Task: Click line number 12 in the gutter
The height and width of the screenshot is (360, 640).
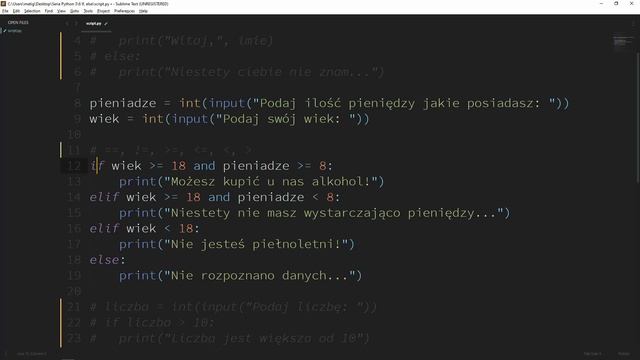Action: pyautogui.click(x=74, y=166)
